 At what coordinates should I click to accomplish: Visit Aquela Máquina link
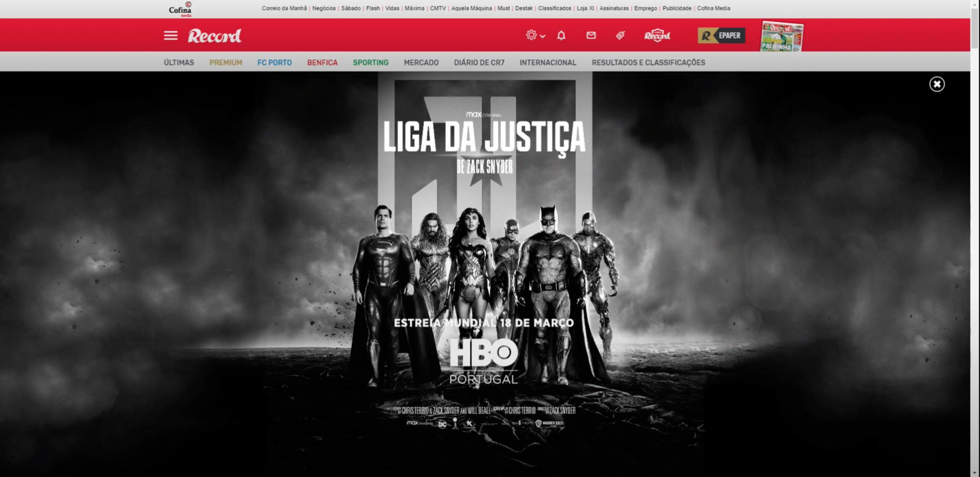(472, 8)
